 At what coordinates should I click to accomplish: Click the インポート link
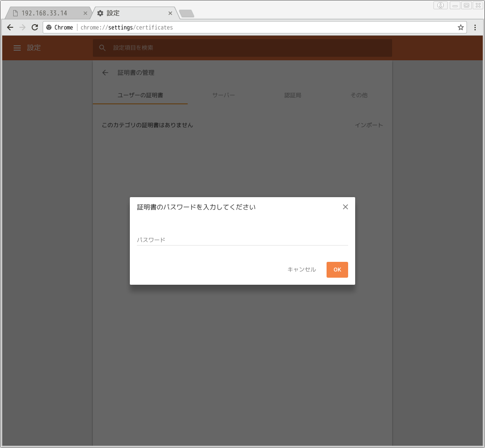click(369, 125)
